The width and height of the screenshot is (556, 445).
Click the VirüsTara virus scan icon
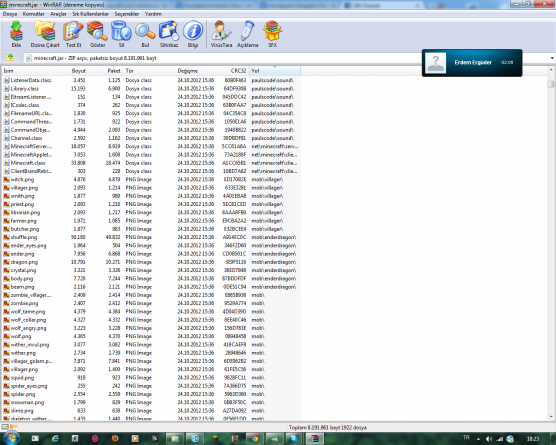coord(221,34)
